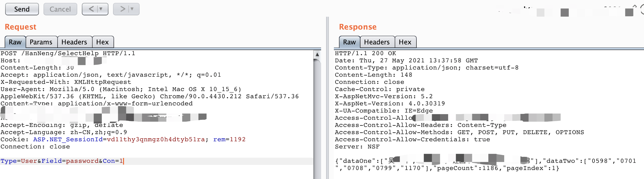Viewport: 644px width, 179px height.
Task: Click the request body line Type=User&Field=password&Con=1
Action: point(62,161)
